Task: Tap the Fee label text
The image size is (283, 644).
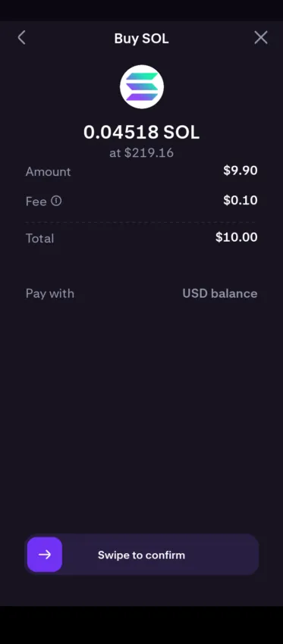Action: [x=36, y=202]
